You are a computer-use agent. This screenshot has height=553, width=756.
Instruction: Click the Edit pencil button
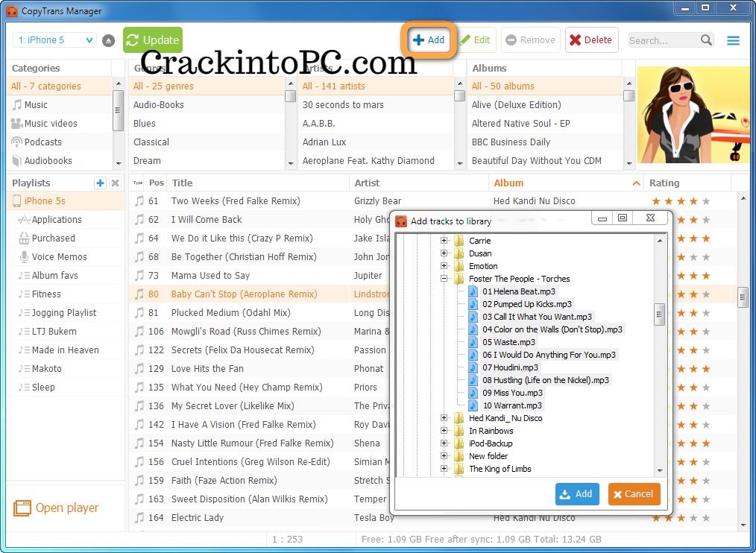(x=475, y=40)
